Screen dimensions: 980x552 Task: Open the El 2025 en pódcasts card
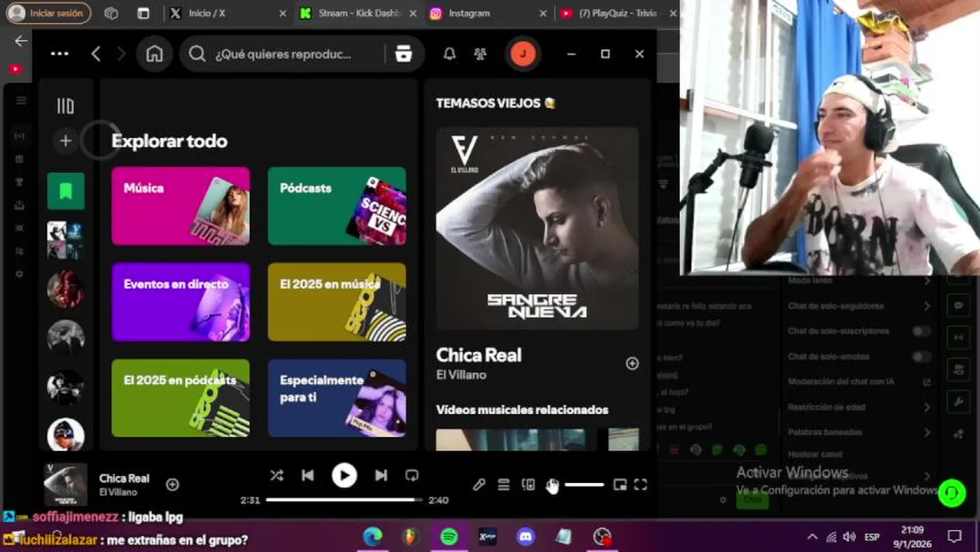pyautogui.click(x=181, y=398)
